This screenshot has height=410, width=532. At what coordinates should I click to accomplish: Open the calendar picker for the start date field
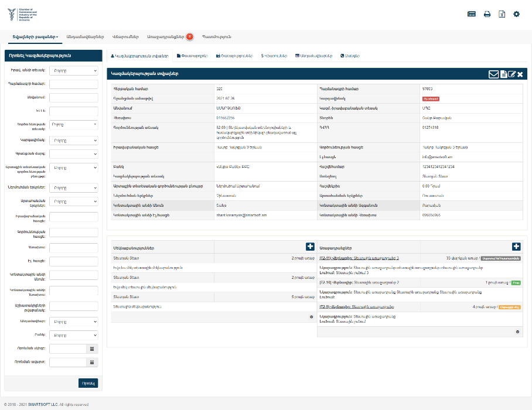pyautogui.click(x=93, y=348)
